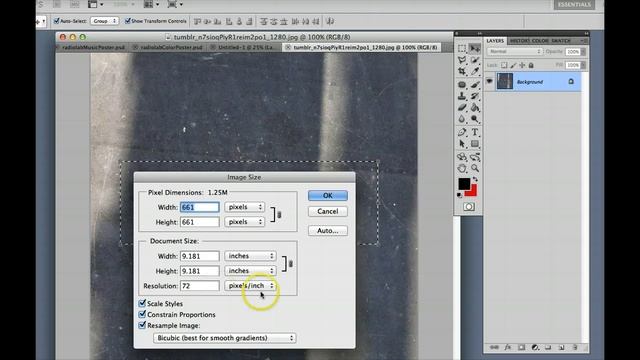Screen dimensions: 640x360
Task: Select the Eraser tool
Action: coord(462,108)
